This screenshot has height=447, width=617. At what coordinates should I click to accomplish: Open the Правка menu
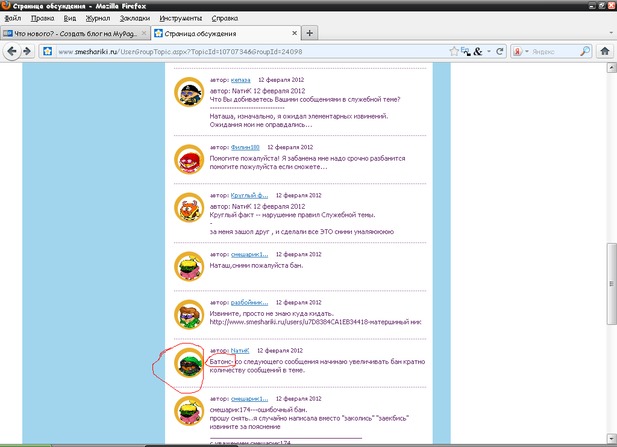click(x=42, y=18)
